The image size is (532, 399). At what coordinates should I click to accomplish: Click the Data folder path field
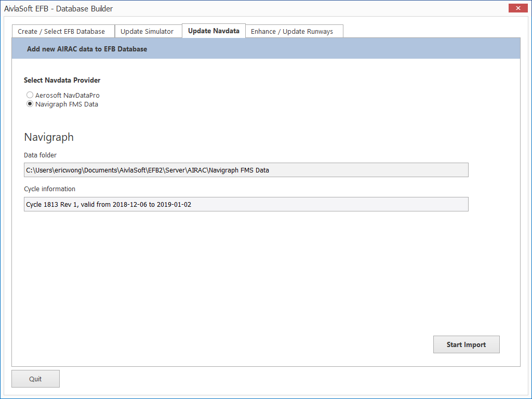pyautogui.click(x=246, y=170)
